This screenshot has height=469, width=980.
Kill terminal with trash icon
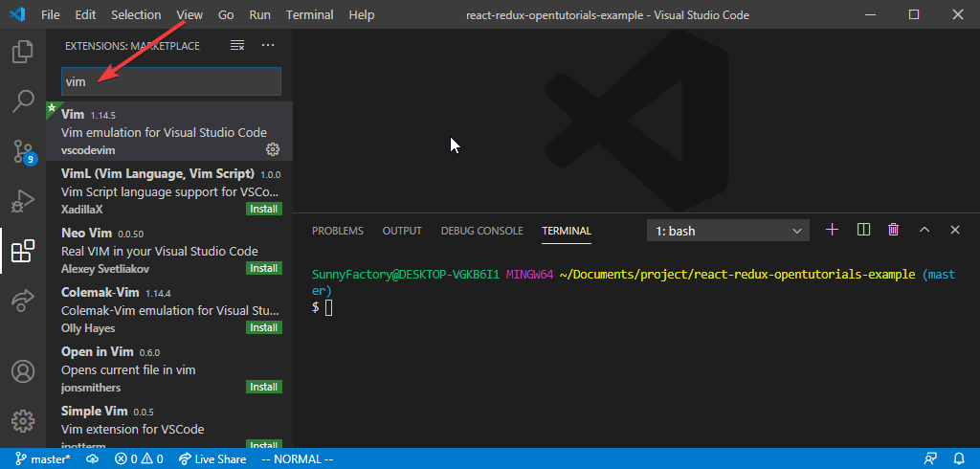point(893,230)
